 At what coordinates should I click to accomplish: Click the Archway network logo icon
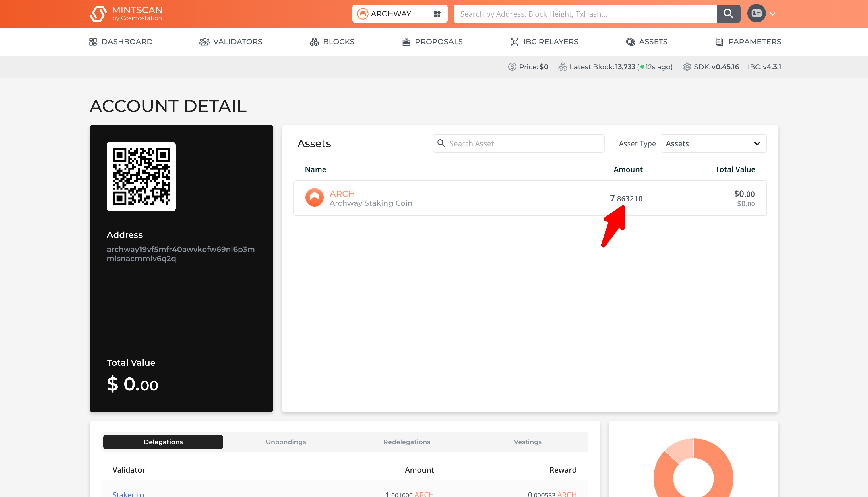click(x=362, y=14)
